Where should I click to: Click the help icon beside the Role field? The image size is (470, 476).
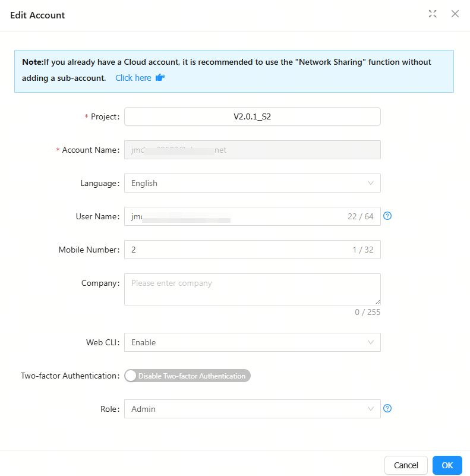[x=388, y=409]
